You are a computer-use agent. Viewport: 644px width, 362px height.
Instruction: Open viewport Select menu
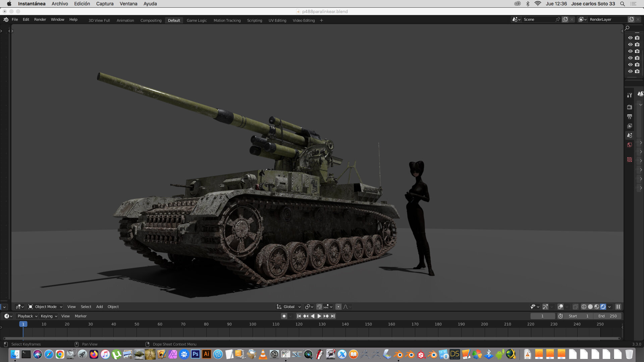[86, 307]
